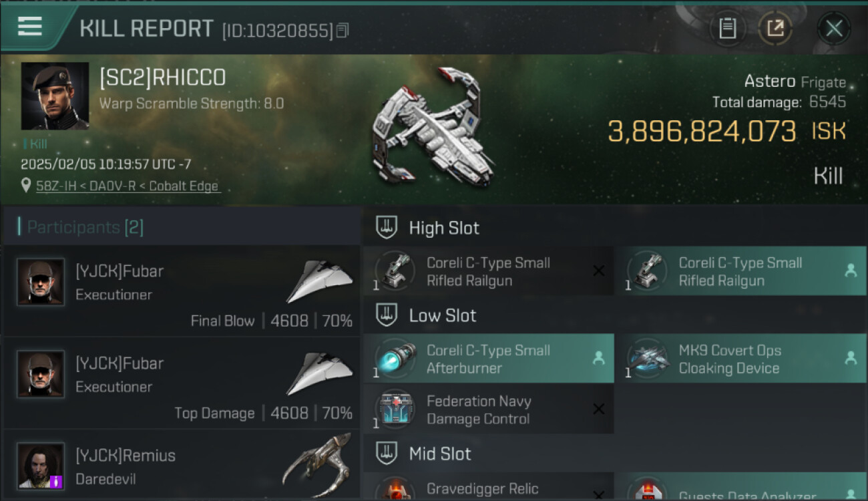Click the clipboard report icon
Viewport: 868px width, 501px height.
coord(728,29)
